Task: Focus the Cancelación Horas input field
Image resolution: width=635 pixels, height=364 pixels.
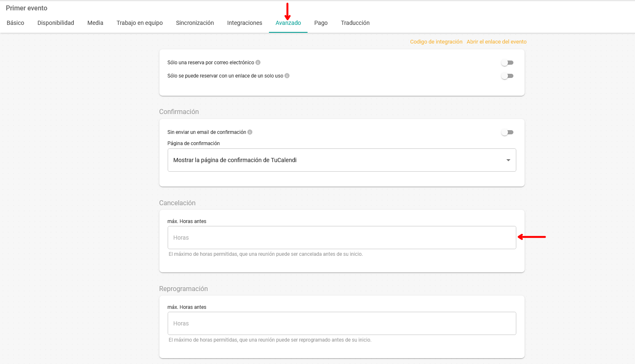Action: coord(342,238)
